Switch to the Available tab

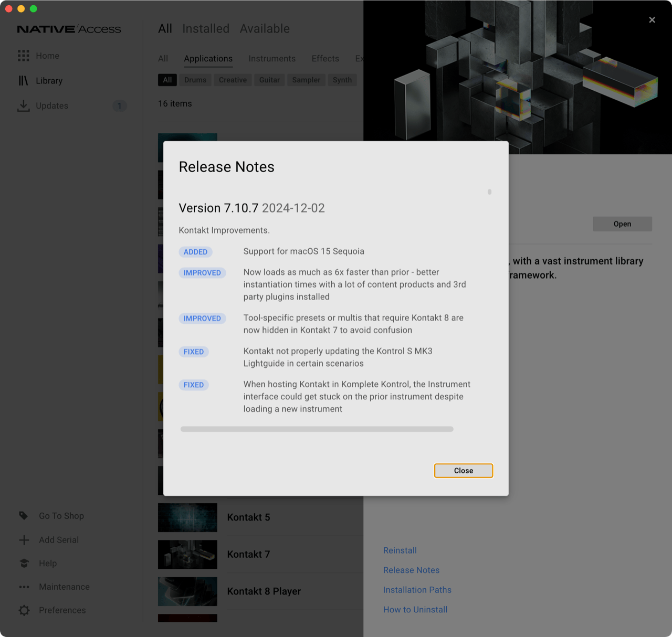(x=265, y=29)
